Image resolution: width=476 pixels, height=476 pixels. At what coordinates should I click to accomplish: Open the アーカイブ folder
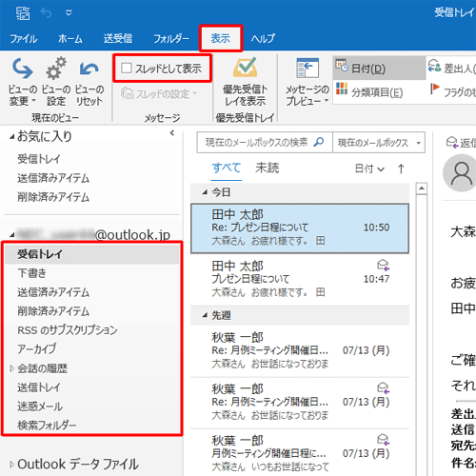[36, 349]
